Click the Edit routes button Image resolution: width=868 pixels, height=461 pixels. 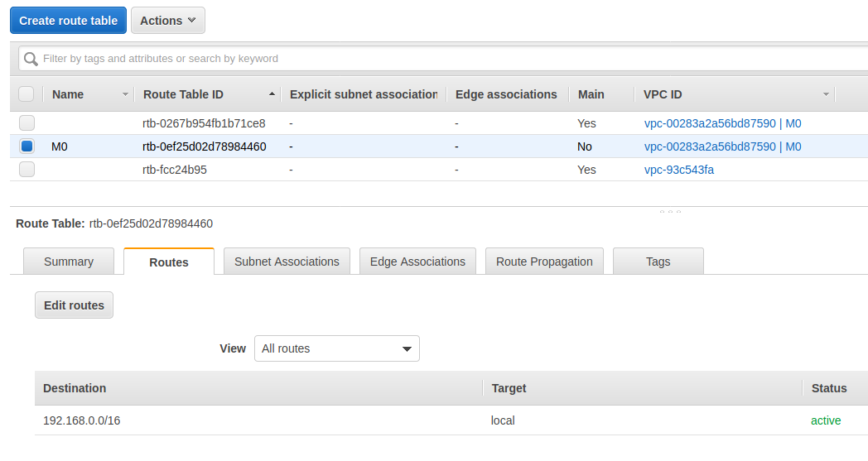[74, 305]
